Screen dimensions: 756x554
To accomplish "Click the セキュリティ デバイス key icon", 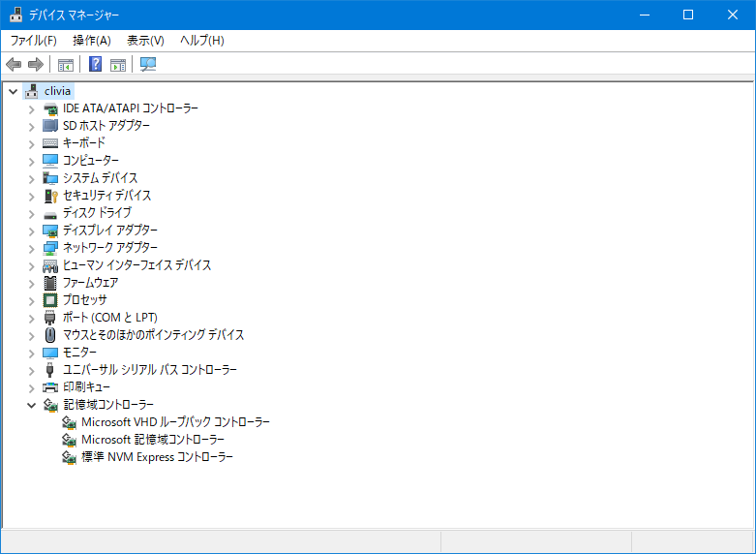I will 50,196.
